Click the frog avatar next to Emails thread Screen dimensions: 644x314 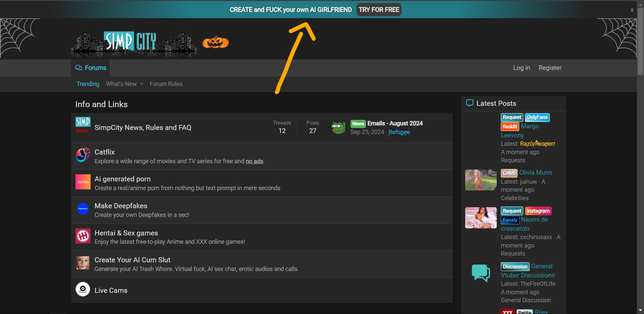(338, 128)
